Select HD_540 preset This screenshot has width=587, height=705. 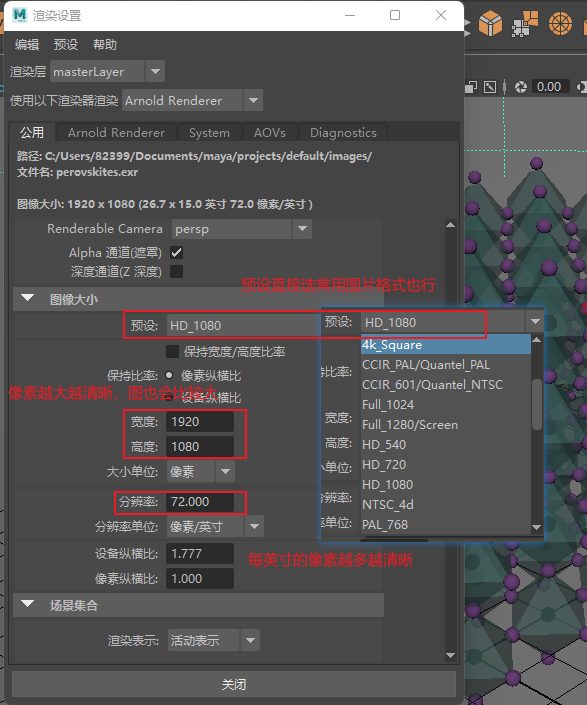tap(446, 445)
